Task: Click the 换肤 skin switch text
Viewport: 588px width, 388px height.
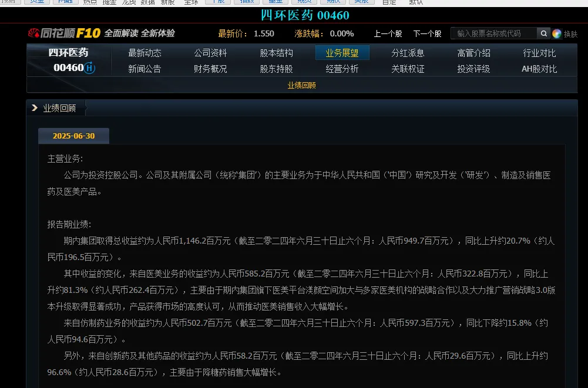Action: [x=570, y=34]
